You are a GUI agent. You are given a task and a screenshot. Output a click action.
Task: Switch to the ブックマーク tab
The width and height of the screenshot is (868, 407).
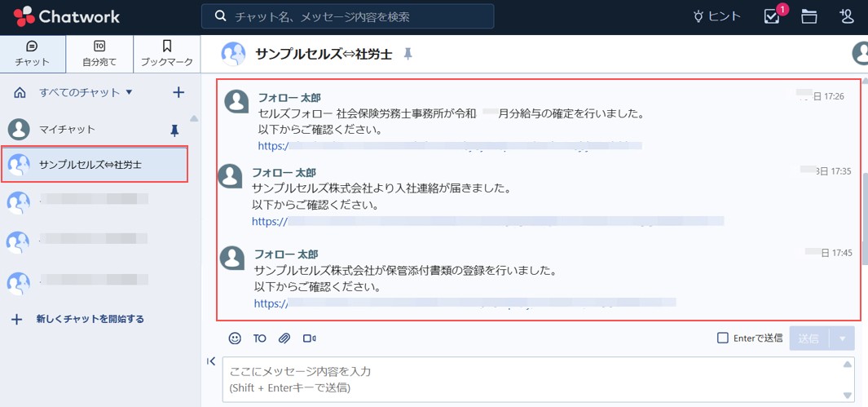tap(166, 54)
